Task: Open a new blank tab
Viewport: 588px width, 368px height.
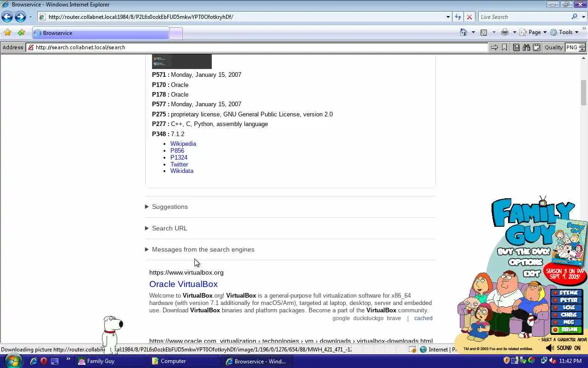Action: pyautogui.click(x=176, y=33)
